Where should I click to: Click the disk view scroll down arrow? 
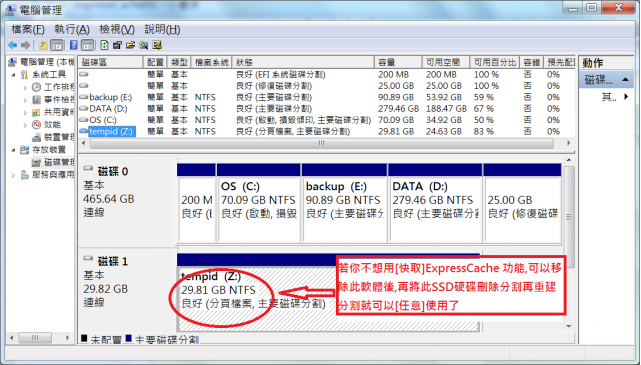569,327
